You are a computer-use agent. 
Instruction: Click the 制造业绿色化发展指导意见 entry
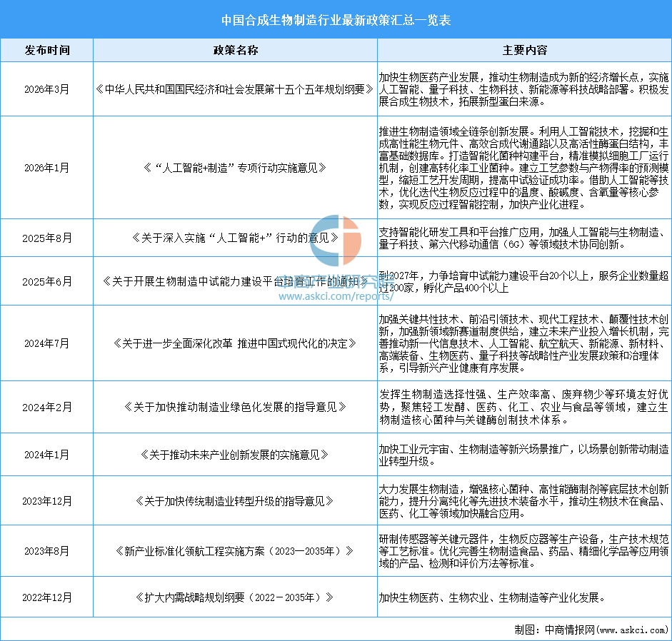(x=235, y=405)
